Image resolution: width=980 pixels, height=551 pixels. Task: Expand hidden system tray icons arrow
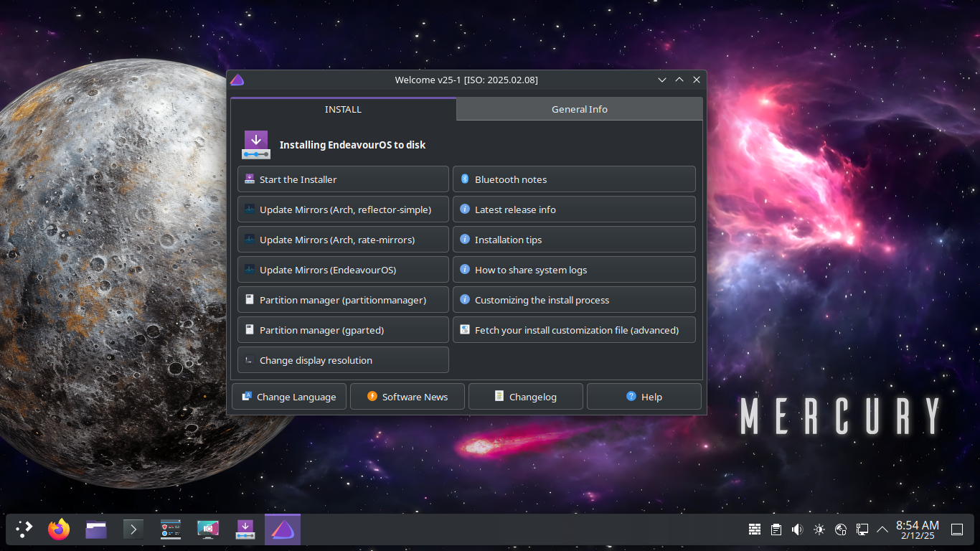pyautogui.click(x=882, y=529)
